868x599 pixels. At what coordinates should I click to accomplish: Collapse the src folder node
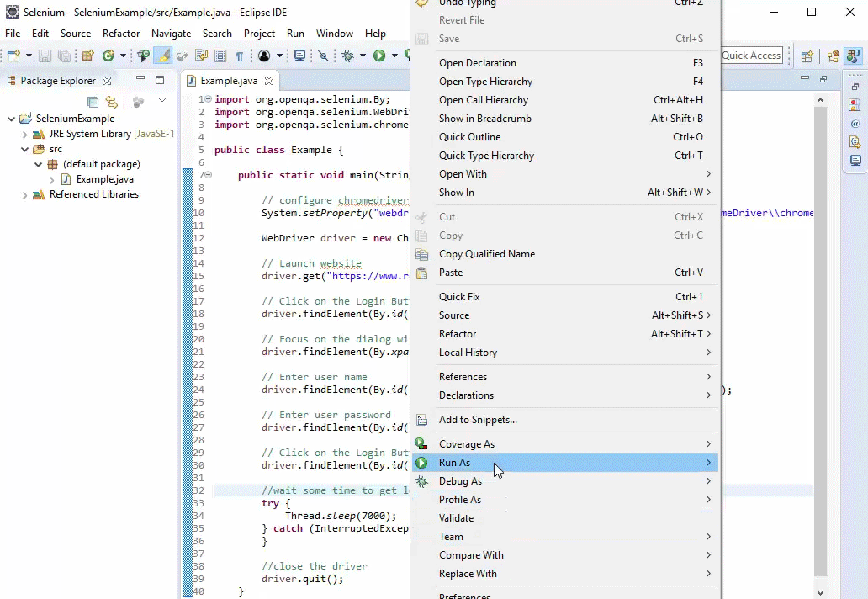pos(24,149)
